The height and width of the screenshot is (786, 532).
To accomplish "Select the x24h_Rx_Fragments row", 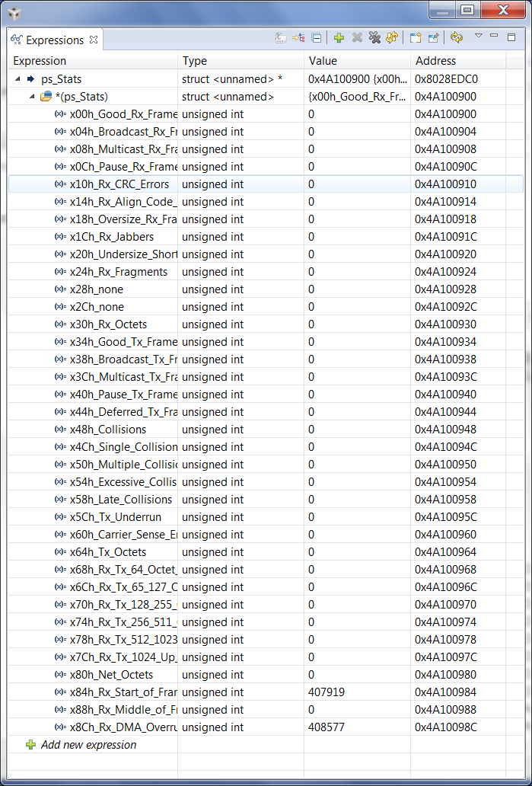I will point(266,272).
